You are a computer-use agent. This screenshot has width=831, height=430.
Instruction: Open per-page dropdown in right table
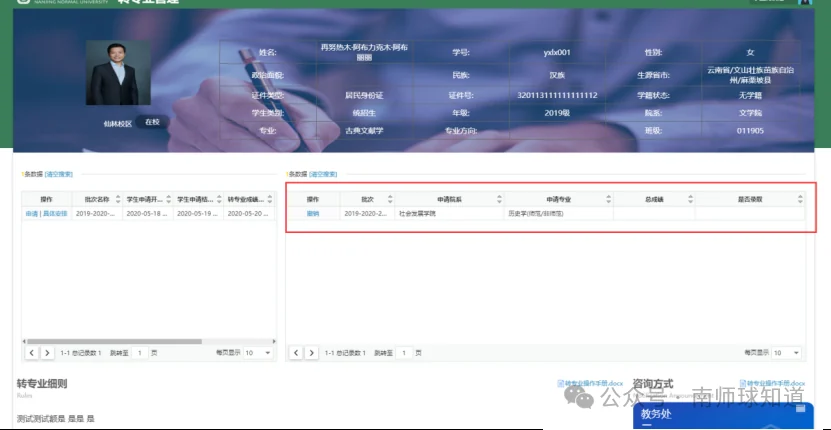pos(786,353)
